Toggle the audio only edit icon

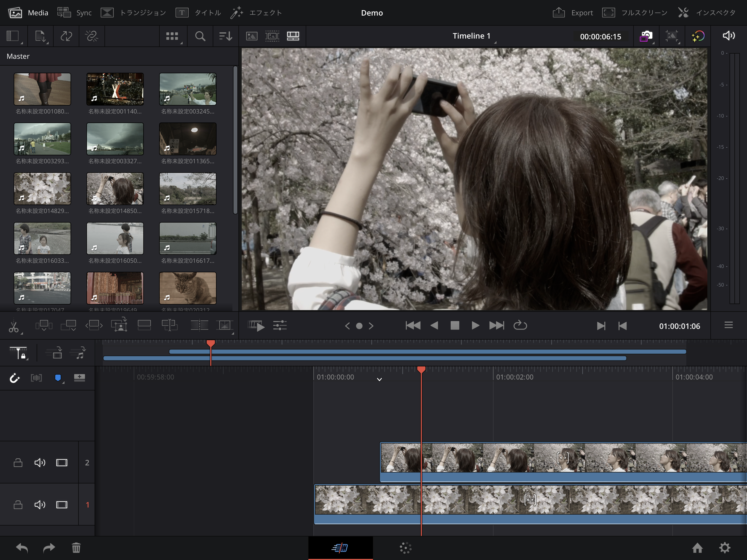[x=78, y=353]
